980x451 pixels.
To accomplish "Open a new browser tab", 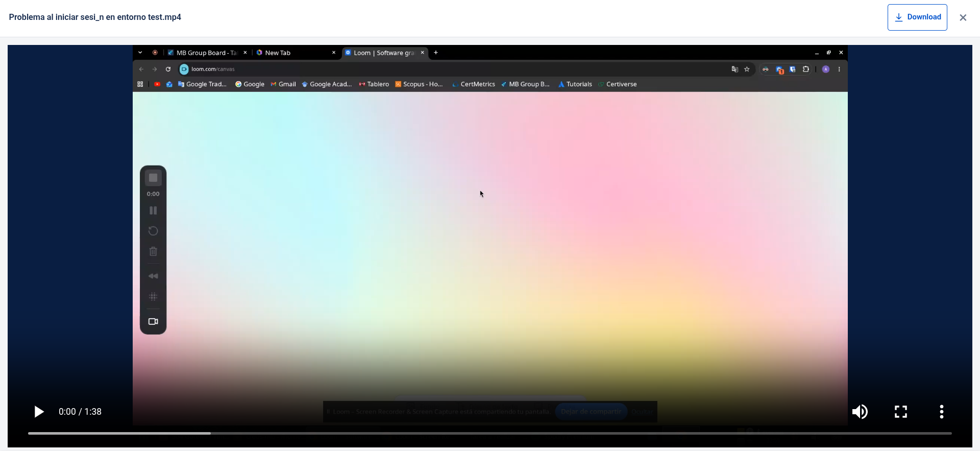I will click(x=435, y=52).
